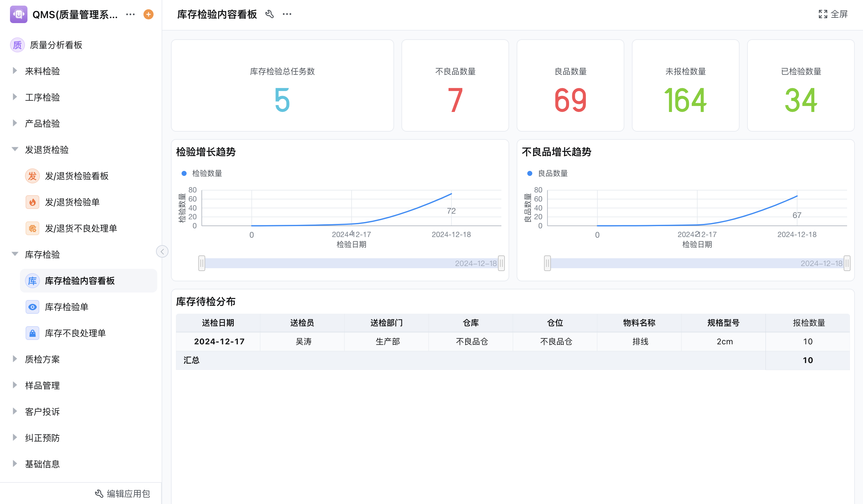The image size is (863, 504).
Task: Click the QMS app ellipsis menu
Action: [130, 14]
